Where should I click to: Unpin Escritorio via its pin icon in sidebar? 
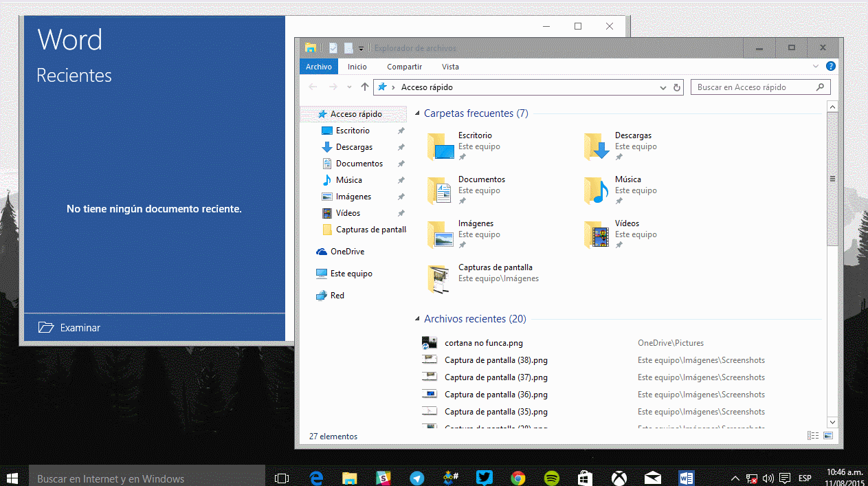click(401, 131)
